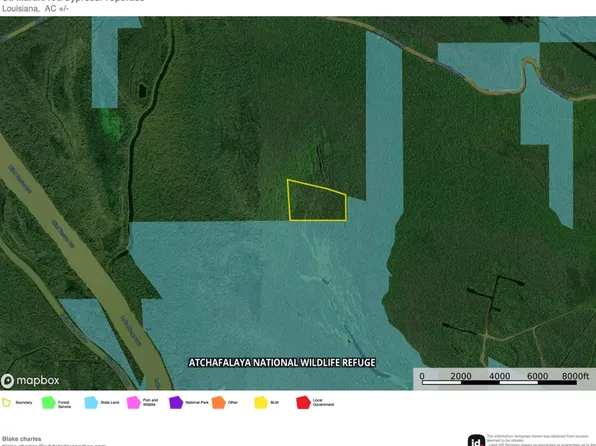The width and height of the screenshot is (596, 446).
Task: Click the yellow BLM legend swatch
Action: click(x=261, y=403)
